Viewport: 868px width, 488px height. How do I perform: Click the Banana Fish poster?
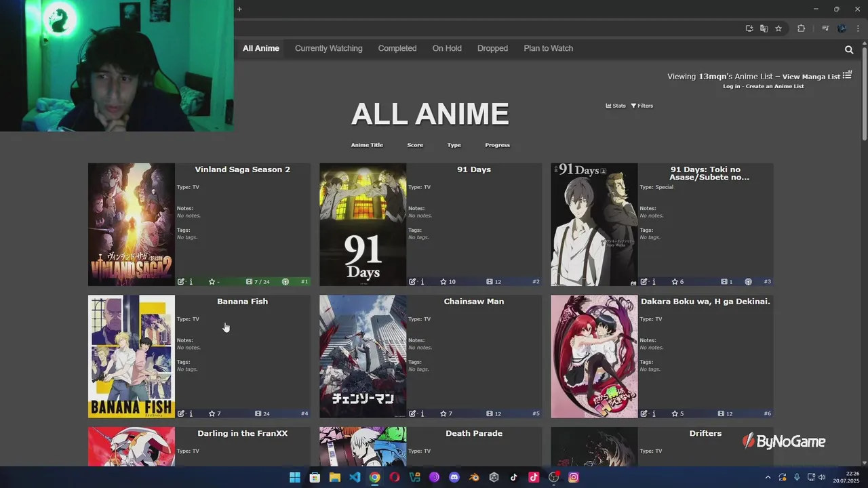[x=132, y=357]
